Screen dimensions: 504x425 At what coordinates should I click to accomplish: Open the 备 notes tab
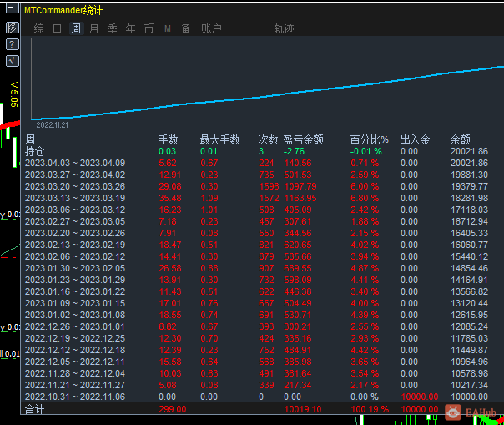pyautogui.click(x=185, y=28)
